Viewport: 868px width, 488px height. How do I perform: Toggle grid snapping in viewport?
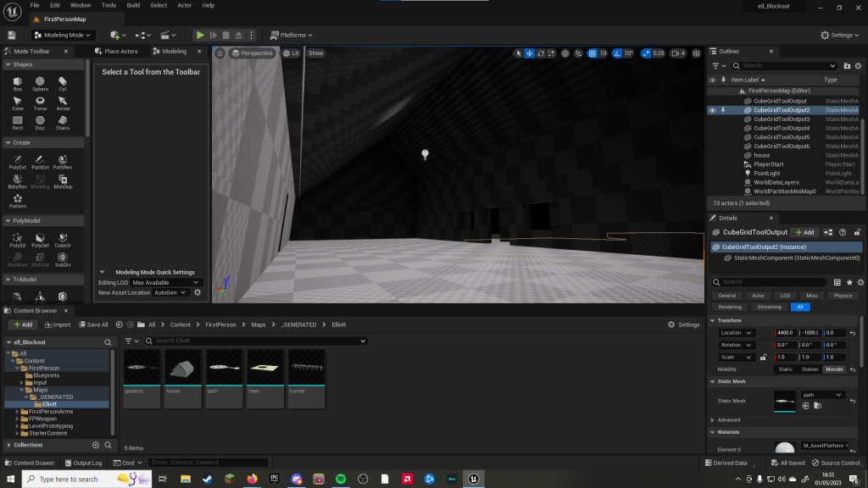pyautogui.click(x=593, y=53)
